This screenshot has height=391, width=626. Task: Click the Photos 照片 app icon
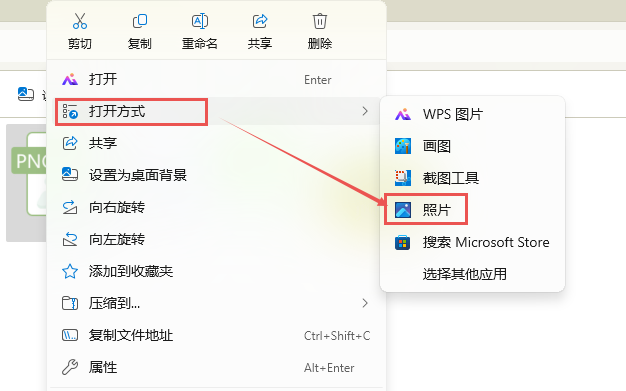403,210
